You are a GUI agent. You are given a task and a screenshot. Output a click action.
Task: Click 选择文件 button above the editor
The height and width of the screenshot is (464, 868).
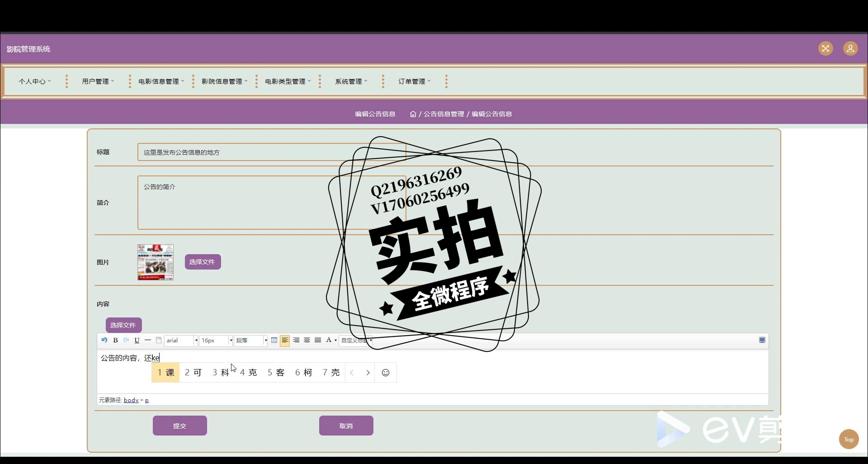[123, 325]
